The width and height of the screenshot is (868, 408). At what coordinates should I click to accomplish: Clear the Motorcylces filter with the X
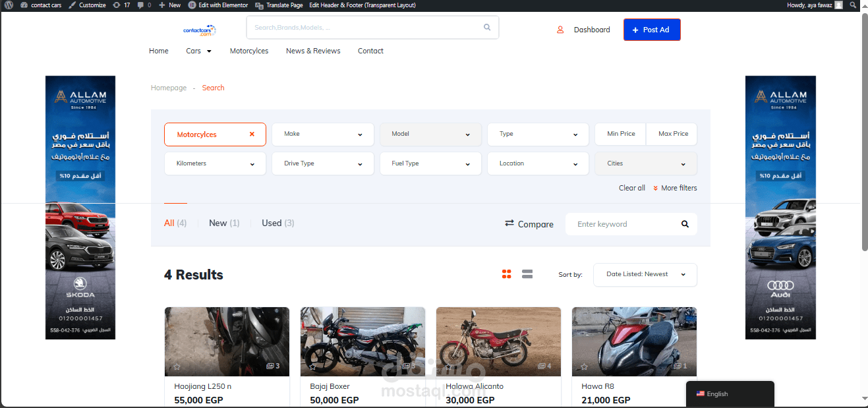(x=252, y=134)
